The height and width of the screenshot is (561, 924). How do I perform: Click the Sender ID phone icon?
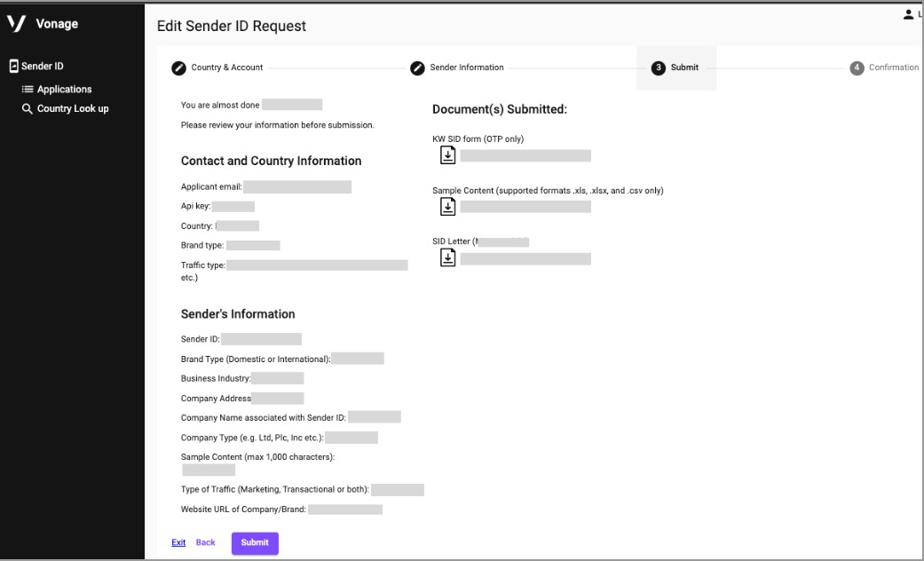coord(13,66)
